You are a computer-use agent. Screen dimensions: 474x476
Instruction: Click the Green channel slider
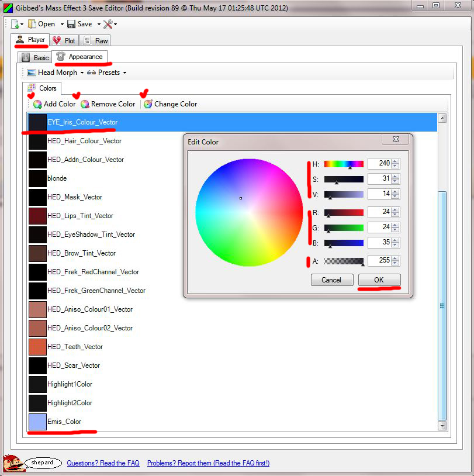tap(344, 227)
